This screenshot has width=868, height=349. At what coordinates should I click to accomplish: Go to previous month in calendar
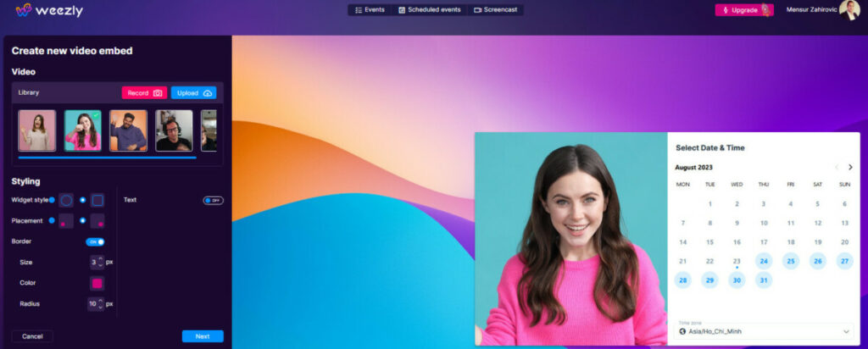(837, 167)
